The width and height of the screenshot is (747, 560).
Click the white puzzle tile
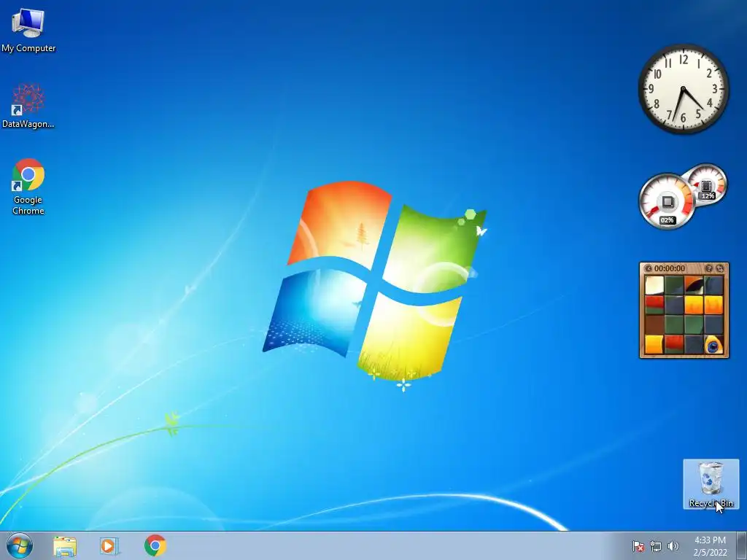654,285
